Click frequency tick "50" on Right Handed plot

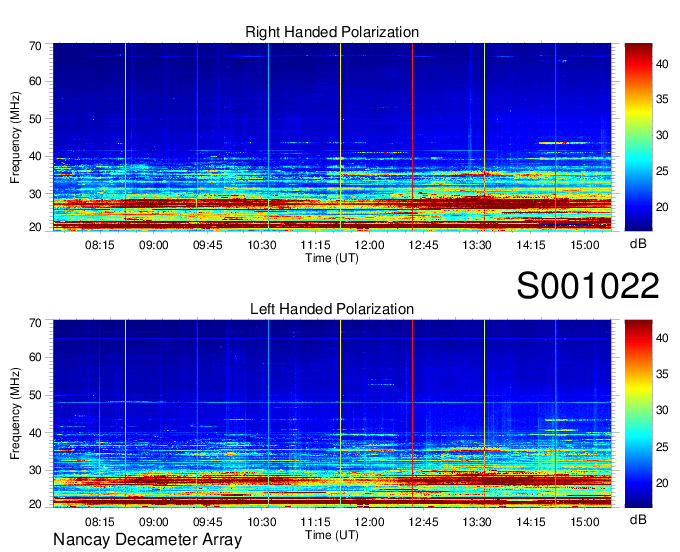coord(35,119)
